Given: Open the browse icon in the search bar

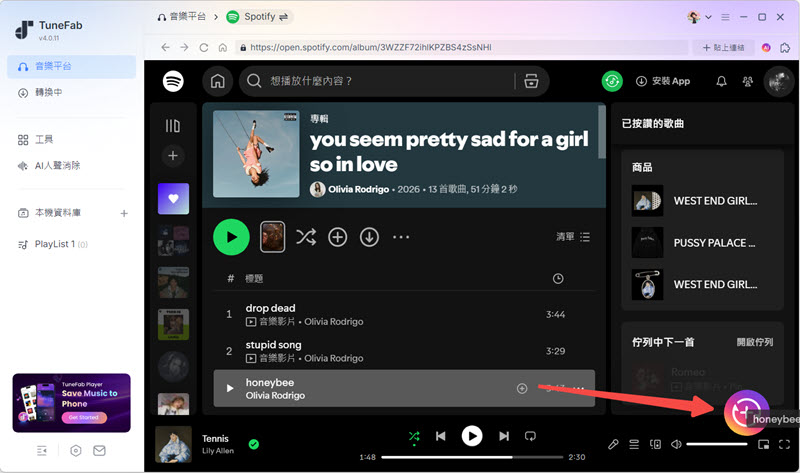Looking at the screenshot, I should 531,81.
